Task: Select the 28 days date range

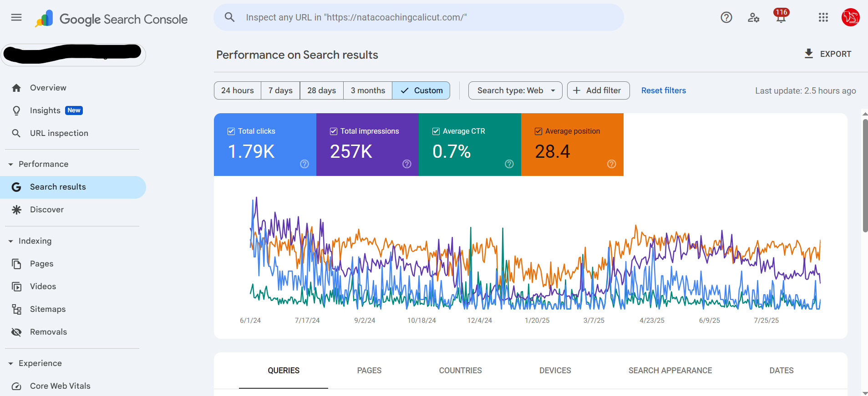Action: [322, 90]
